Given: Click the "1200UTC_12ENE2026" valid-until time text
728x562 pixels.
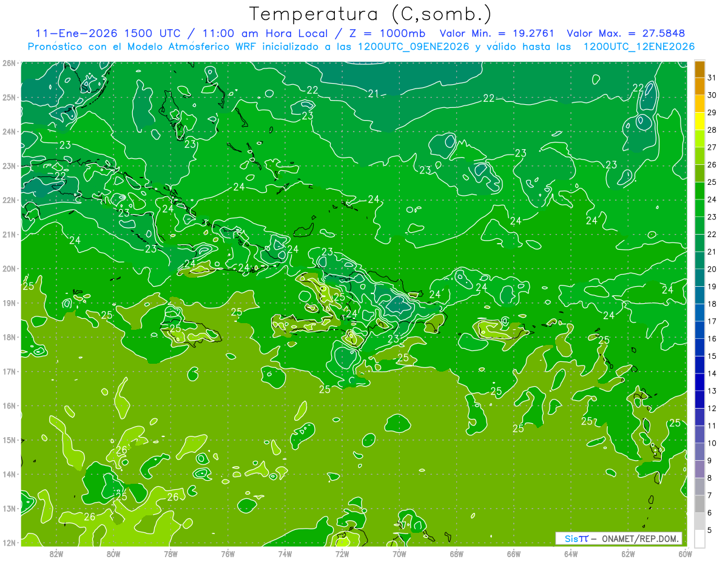Looking at the screenshot, I should 639,47.
